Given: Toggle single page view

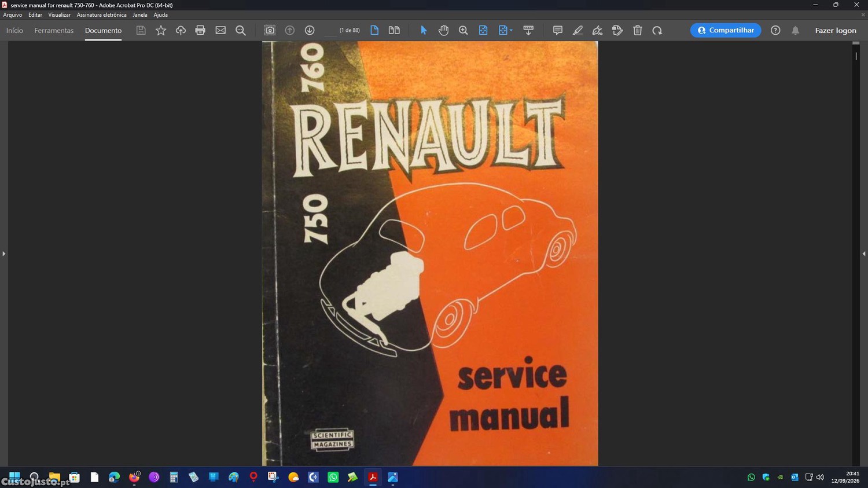Looking at the screenshot, I should pyautogui.click(x=374, y=30).
